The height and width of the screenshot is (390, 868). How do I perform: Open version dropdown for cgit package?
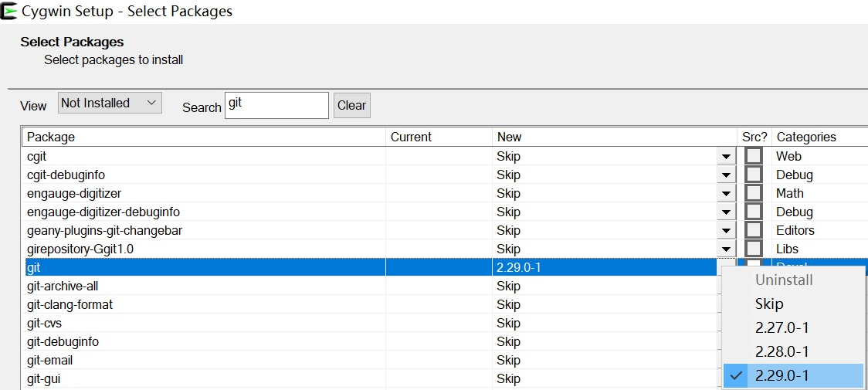726,157
